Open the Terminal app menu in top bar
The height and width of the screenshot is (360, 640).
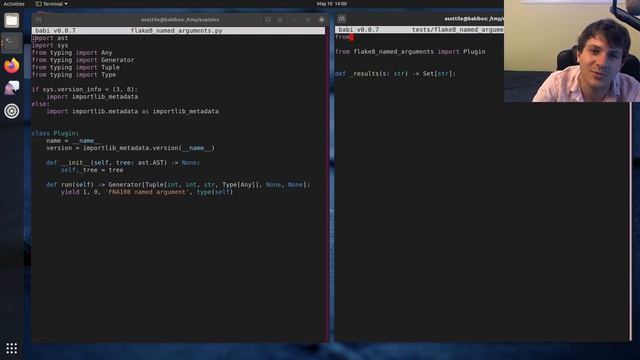pos(52,4)
